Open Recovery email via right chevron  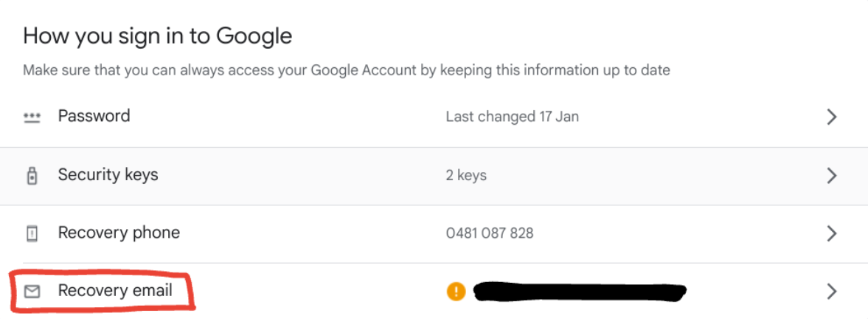pyautogui.click(x=832, y=292)
